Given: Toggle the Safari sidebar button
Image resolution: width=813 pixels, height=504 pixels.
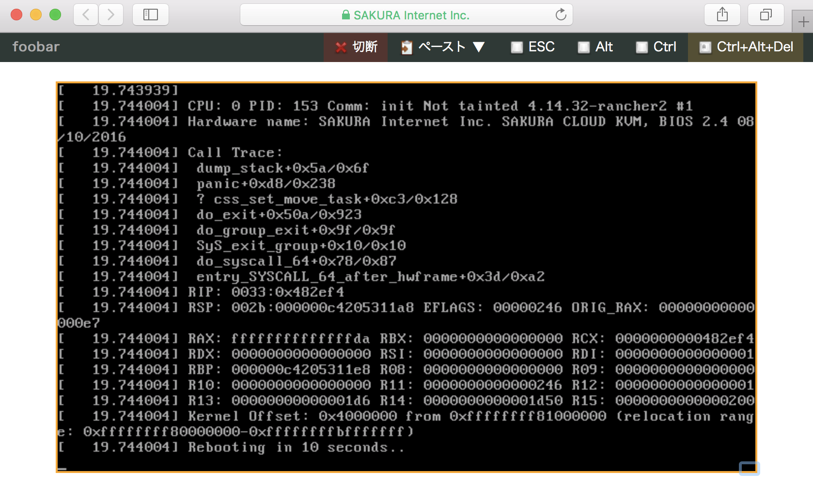Looking at the screenshot, I should (151, 15).
